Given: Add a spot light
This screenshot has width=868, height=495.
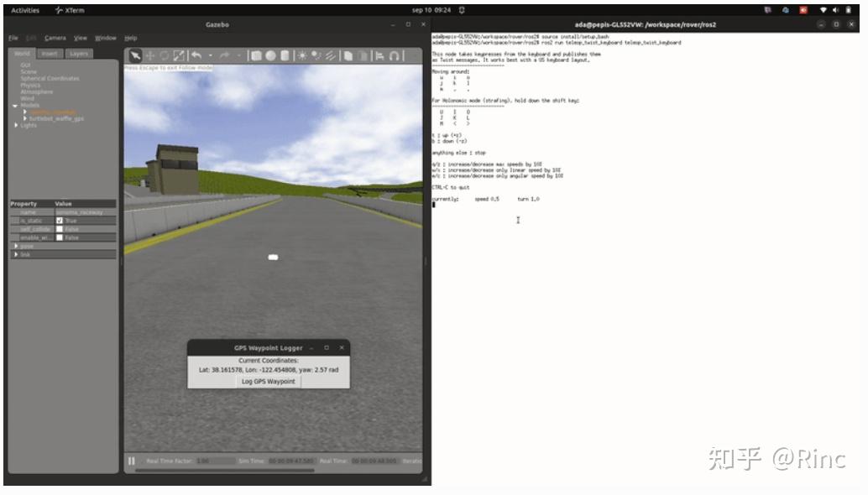Looking at the screenshot, I should click(316, 55).
